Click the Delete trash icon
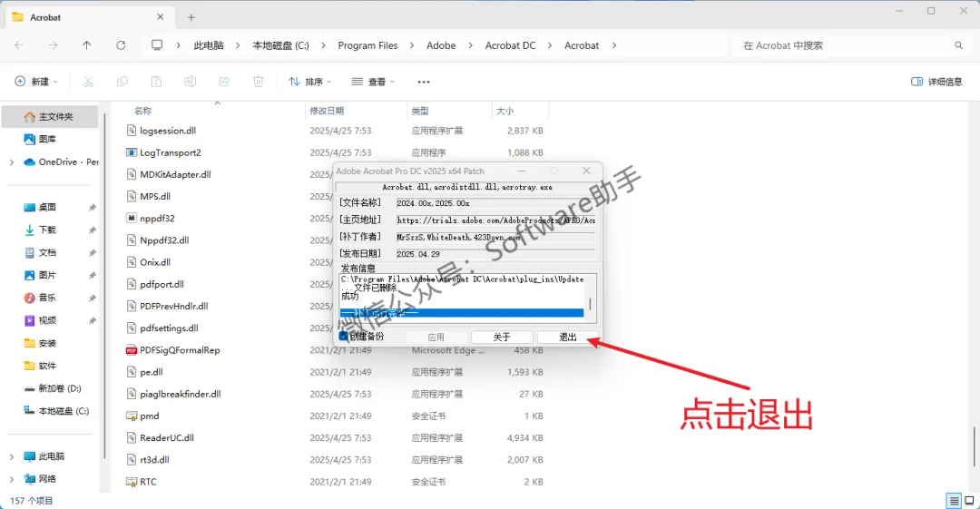Viewport: 980px width, 509px height. [x=258, y=82]
